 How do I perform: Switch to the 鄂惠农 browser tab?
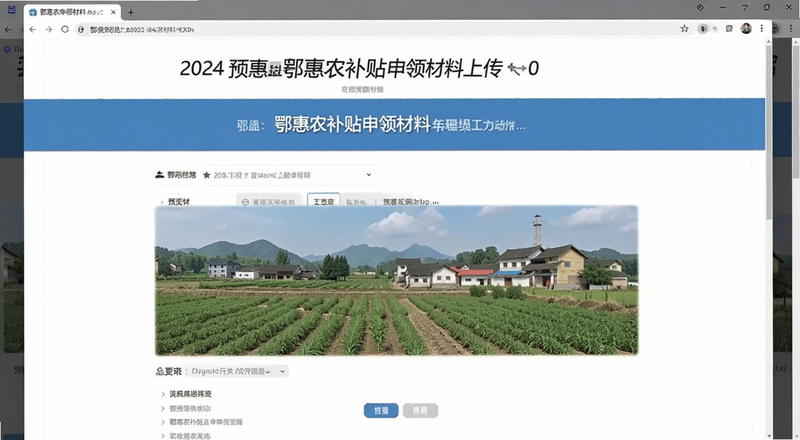click(72, 12)
